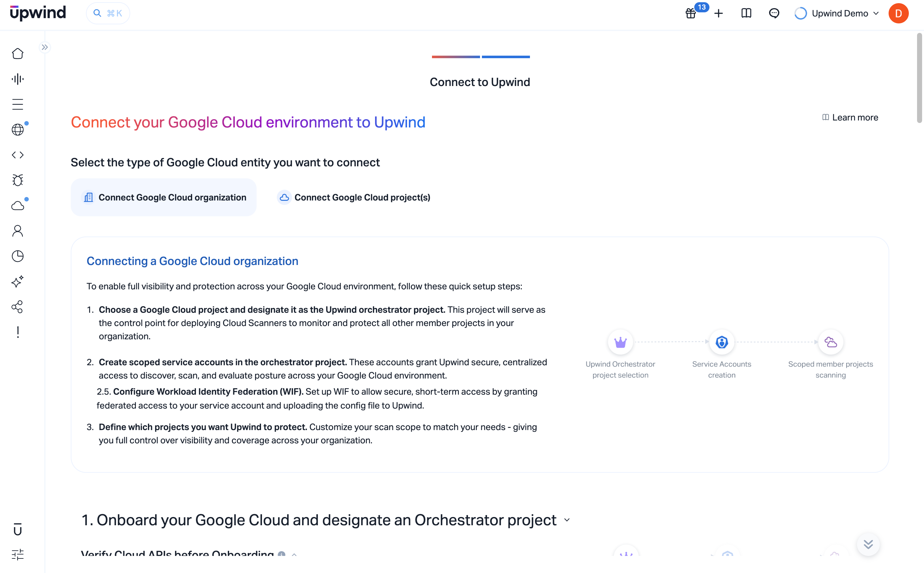Click the Connecting a Google Cloud organization heading
Viewport: 924px width, 573px height.
tap(192, 261)
